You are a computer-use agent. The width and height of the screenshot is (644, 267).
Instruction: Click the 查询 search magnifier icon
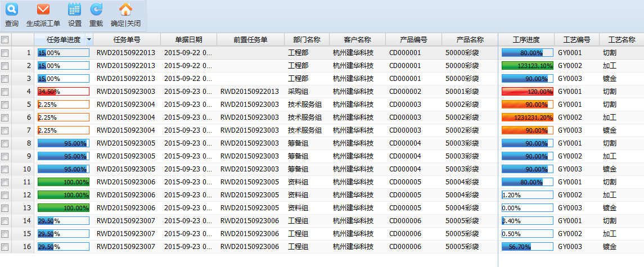click(11, 10)
